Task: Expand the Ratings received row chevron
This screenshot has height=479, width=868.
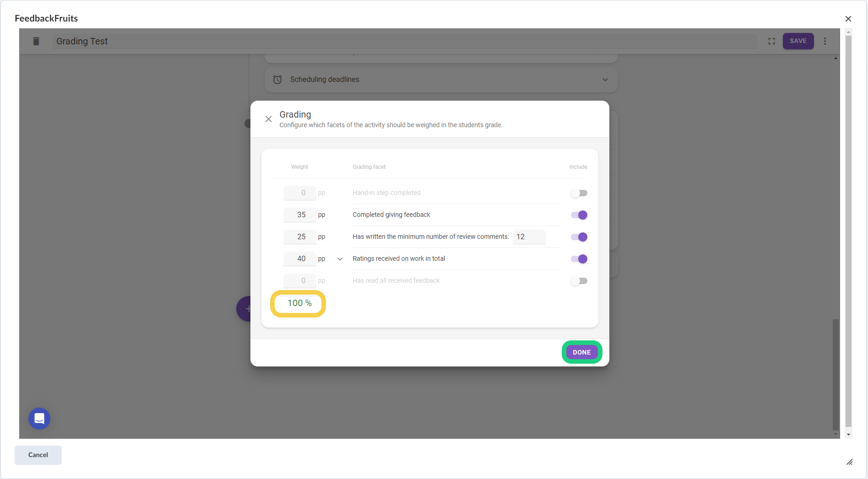Action: (340, 259)
